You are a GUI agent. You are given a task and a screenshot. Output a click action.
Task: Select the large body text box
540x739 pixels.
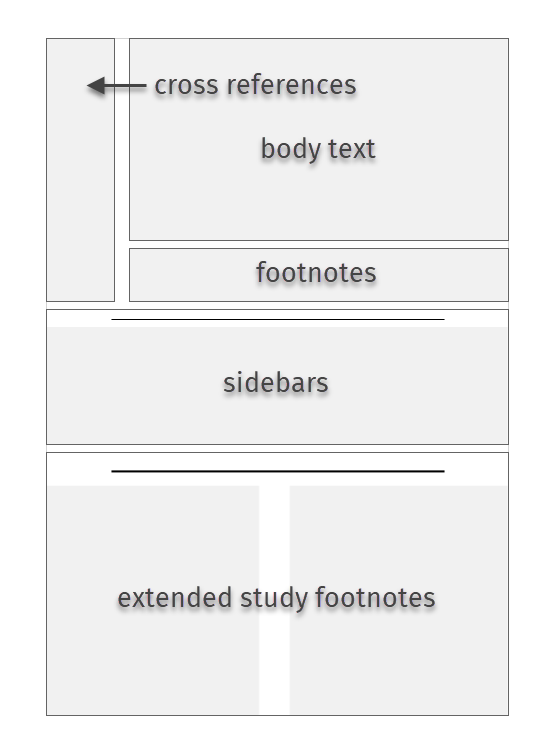[319, 140]
